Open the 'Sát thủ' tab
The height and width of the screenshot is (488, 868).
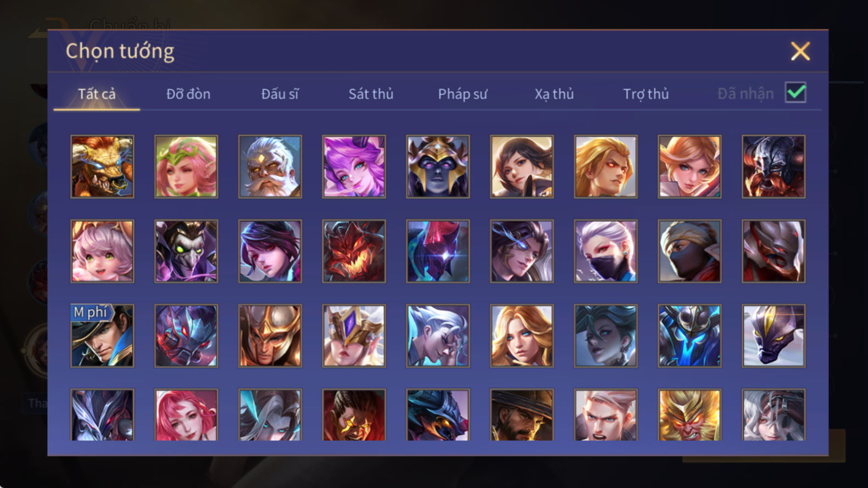(x=371, y=94)
